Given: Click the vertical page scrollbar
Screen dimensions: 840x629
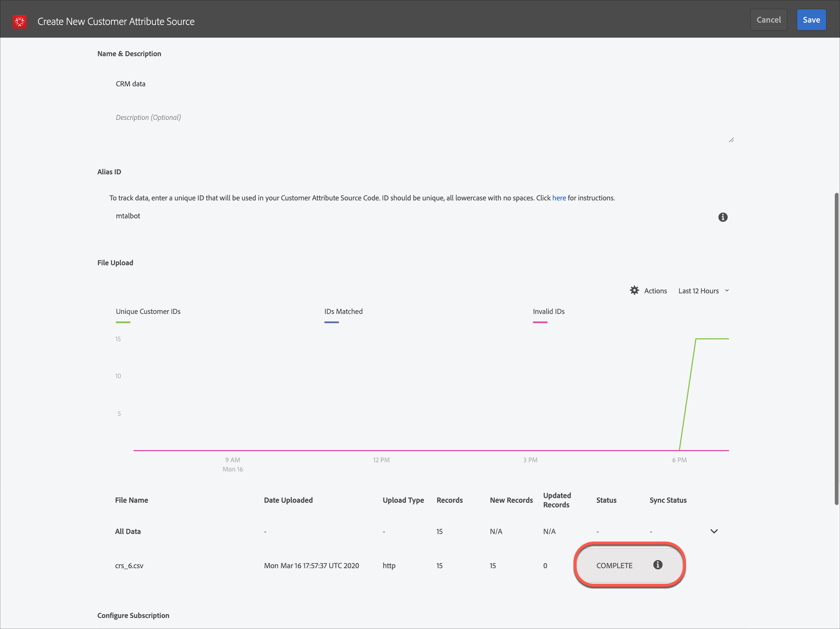Looking at the screenshot, I should coord(836,349).
